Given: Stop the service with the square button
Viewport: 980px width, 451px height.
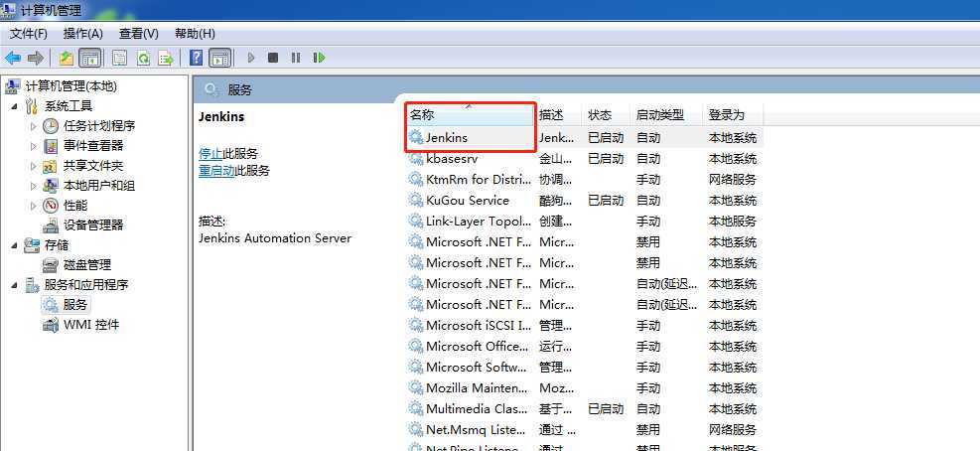Looking at the screenshot, I should (272, 59).
